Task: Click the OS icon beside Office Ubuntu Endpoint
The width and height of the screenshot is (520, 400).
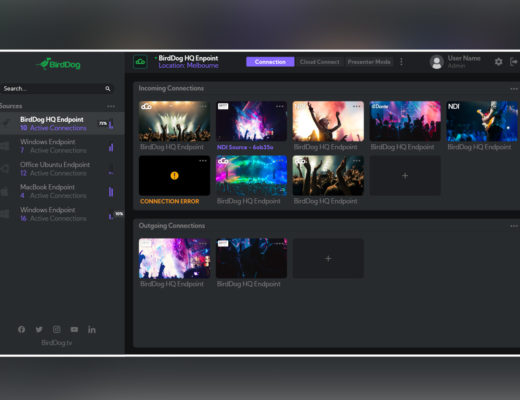Action: click(x=5, y=169)
